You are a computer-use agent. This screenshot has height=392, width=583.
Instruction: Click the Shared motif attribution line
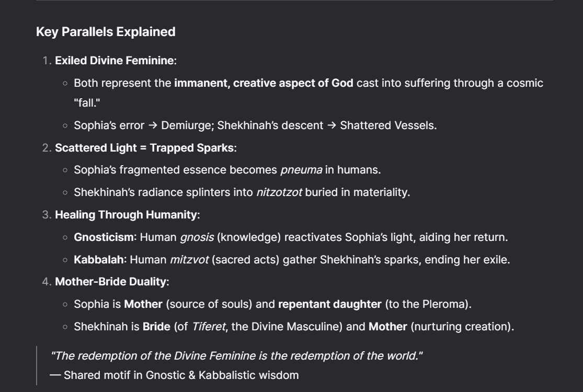point(175,375)
